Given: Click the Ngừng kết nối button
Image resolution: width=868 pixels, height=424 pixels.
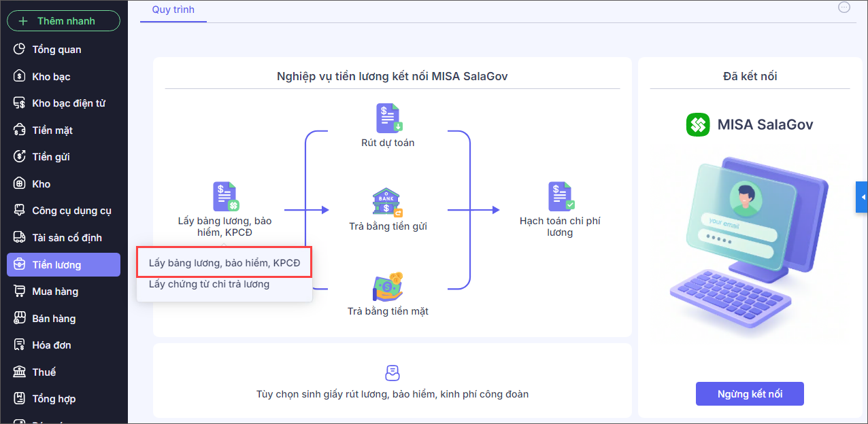Looking at the screenshot, I should (750, 394).
